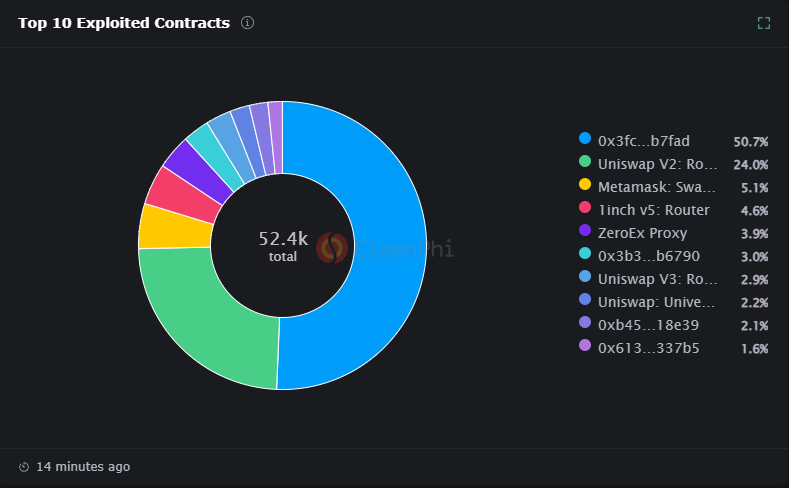Toggle Uniswap: Unive... legend entry
The height and width of the screenshot is (488, 789).
[674, 302]
